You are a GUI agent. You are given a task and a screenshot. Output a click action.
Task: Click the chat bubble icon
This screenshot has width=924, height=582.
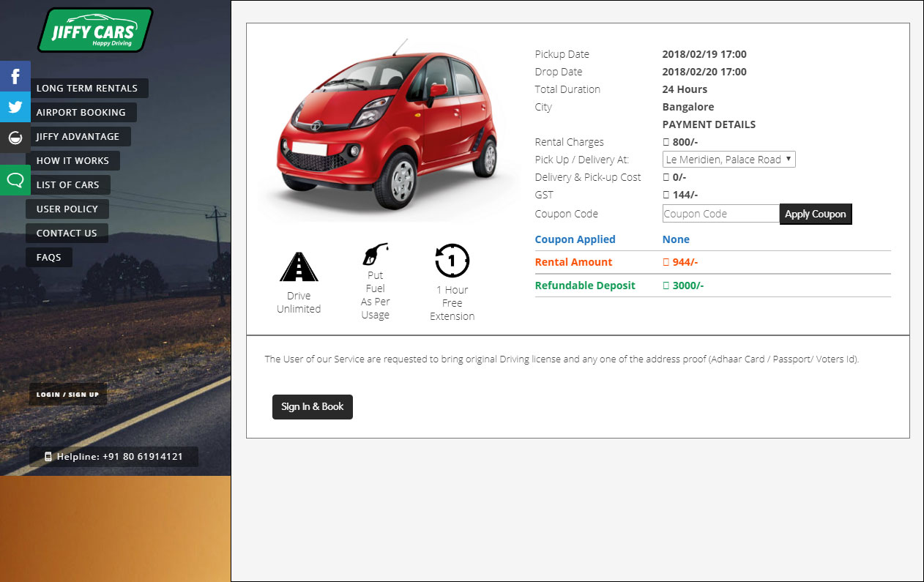click(15, 180)
